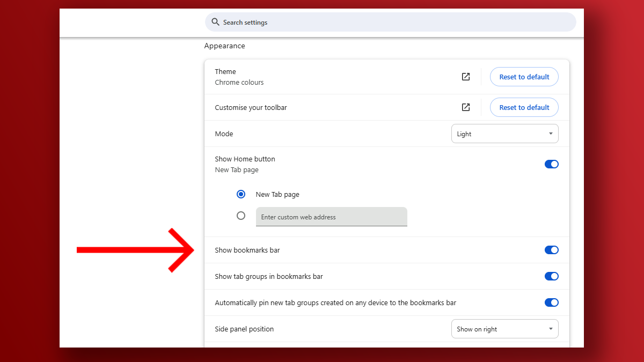Open the Mode dropdown showing Light
Viewport: 644px width, 362px height.
(504, 133)
